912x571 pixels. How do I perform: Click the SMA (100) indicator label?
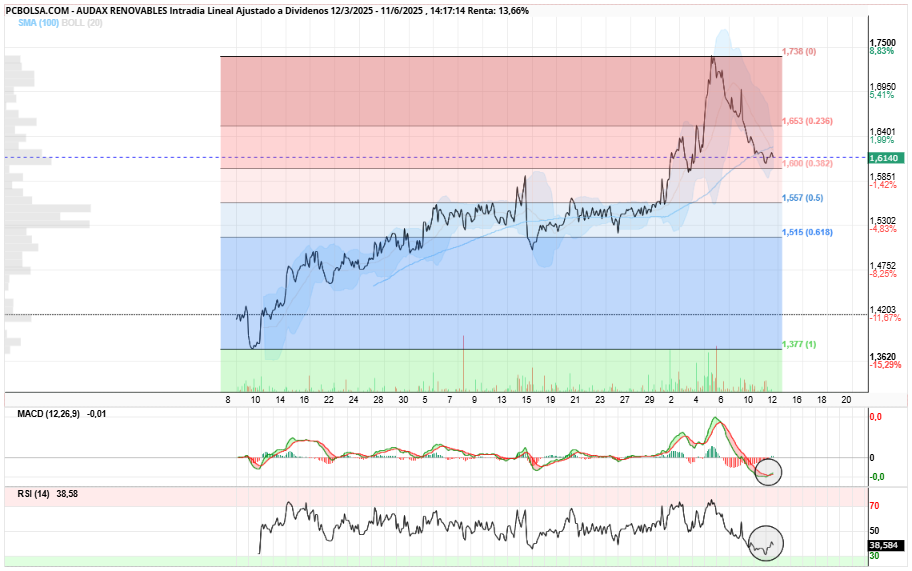click(38, 23)
